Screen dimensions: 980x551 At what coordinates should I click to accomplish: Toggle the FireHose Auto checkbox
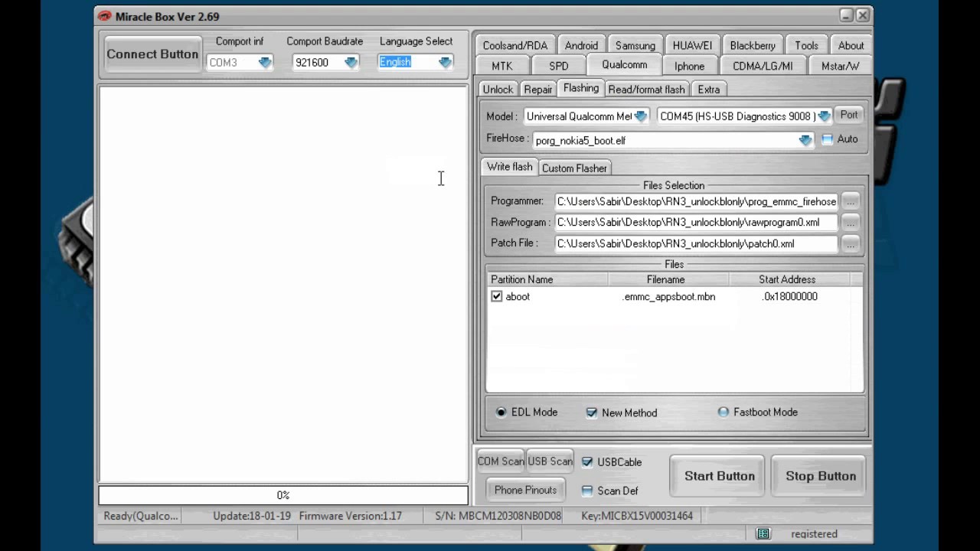(827, 139)
